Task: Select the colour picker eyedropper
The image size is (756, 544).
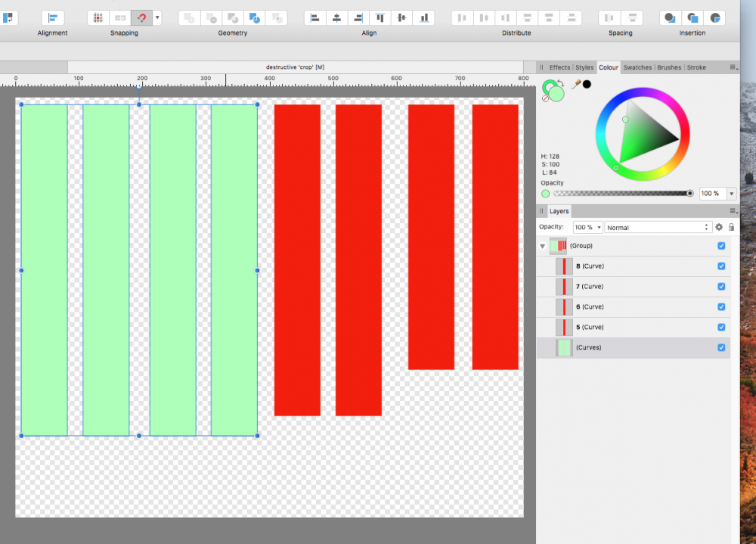Action: tap(575, 85)
